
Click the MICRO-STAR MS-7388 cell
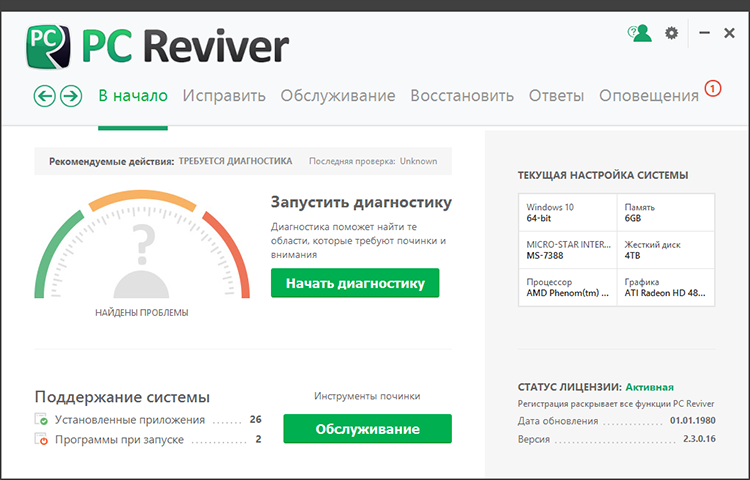(x=568, y=250)
